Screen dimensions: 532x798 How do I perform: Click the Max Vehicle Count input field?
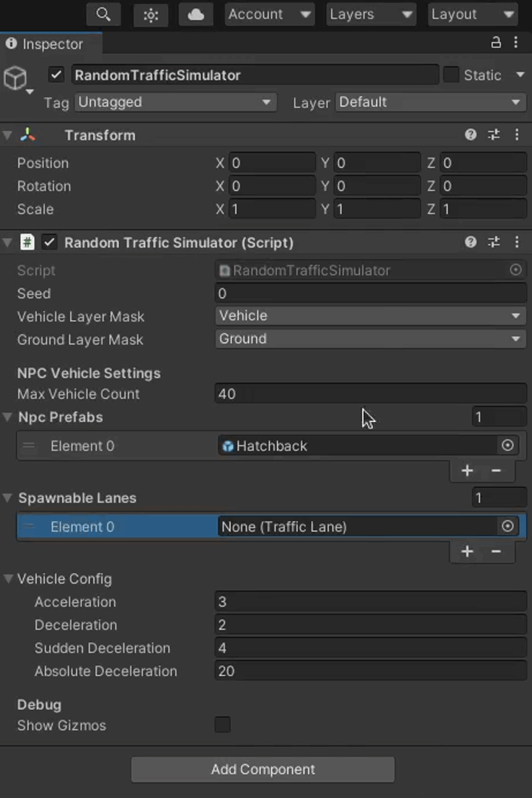[x=370, y=394]
